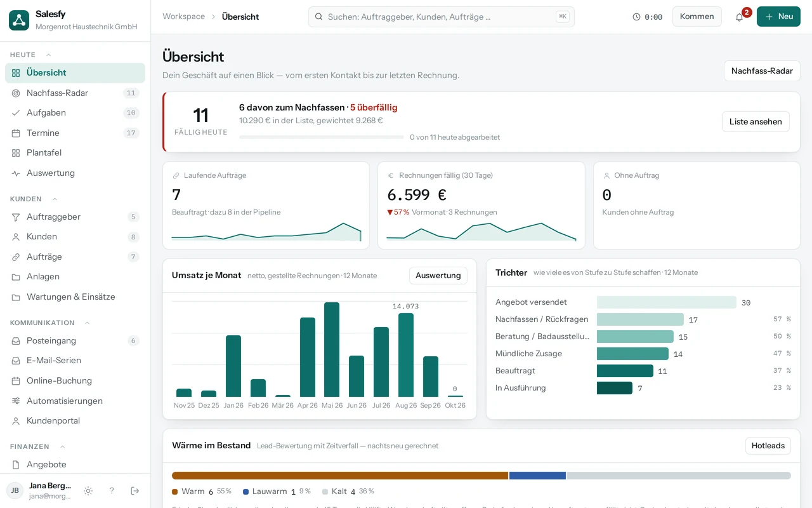
Task: Open Wartungen & Einsätze
Action: click(x=75, y=297)
